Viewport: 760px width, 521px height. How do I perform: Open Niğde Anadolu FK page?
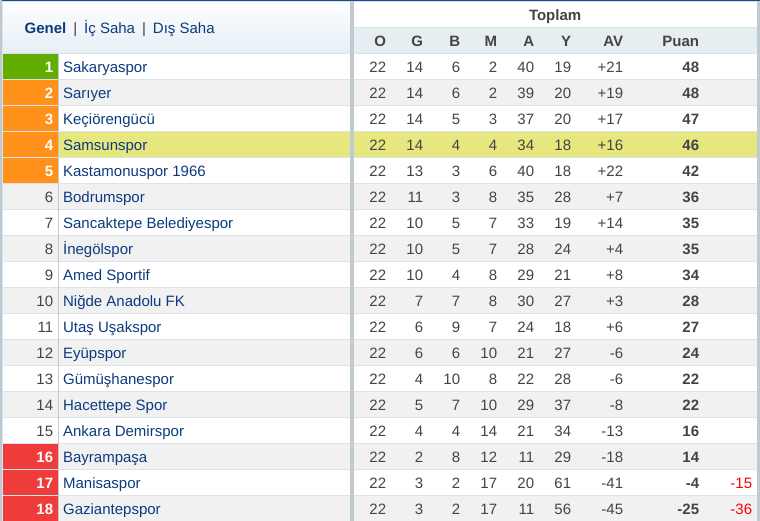tap(124, 301)
